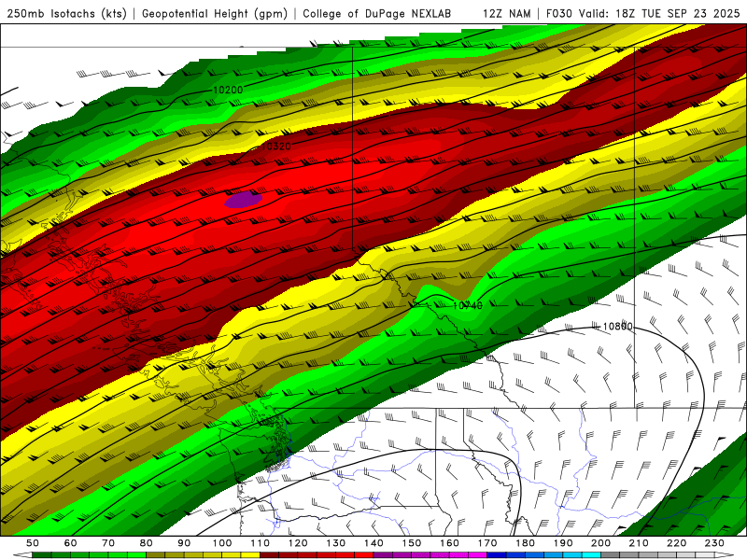Click the 60 value on the color scale
This screenshot has width=747, height=560.
point(70,543)
